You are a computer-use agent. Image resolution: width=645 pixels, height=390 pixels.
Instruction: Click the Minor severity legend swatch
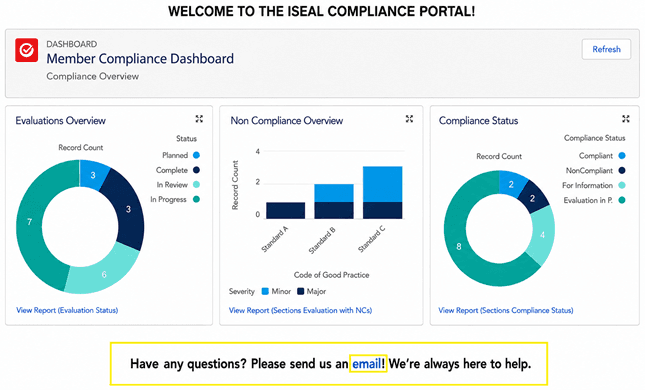click(265, 291)
